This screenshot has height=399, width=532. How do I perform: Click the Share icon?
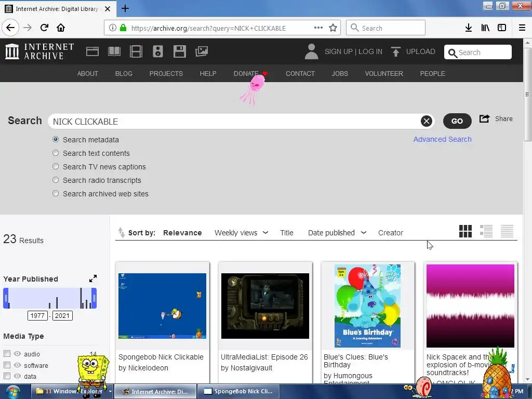click(x=485, y=119)
